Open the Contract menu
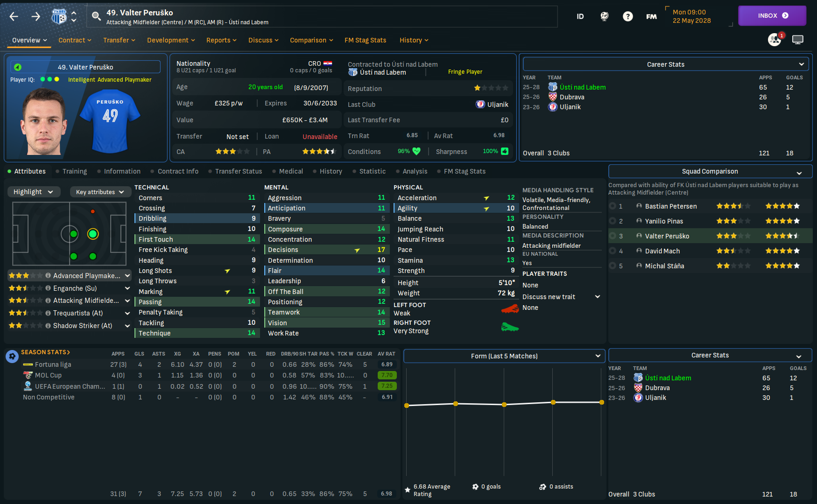Image resolution: width=817 pixels, height=504 pixels. pos(75,40)
